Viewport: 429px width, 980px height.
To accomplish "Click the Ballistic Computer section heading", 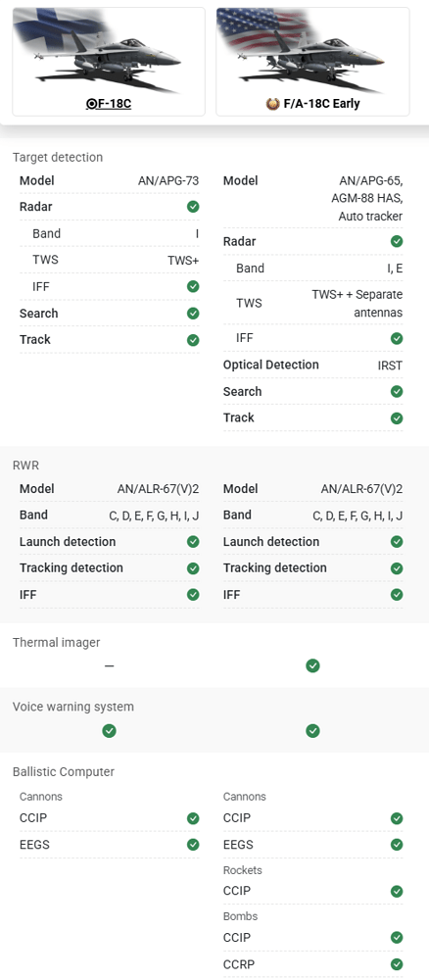I will (64, 772).
